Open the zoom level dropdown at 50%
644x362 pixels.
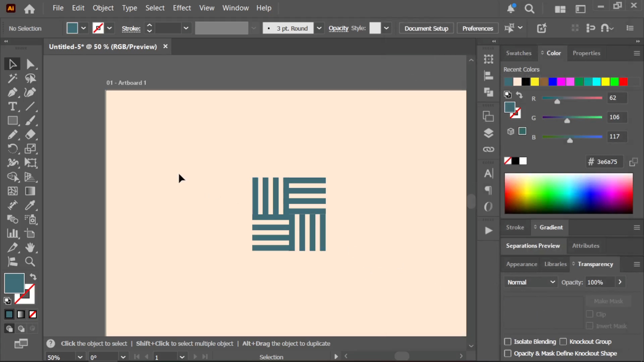point(80,357)
